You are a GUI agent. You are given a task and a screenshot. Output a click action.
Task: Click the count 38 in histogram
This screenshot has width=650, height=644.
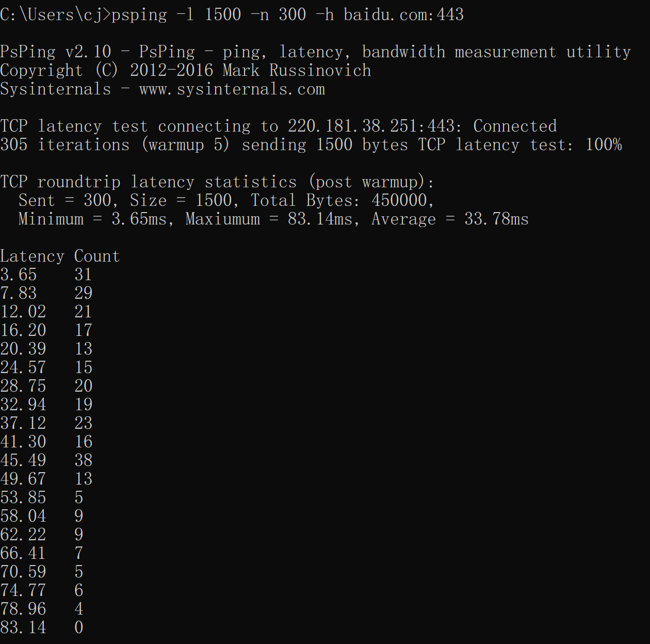click(84, 460)
